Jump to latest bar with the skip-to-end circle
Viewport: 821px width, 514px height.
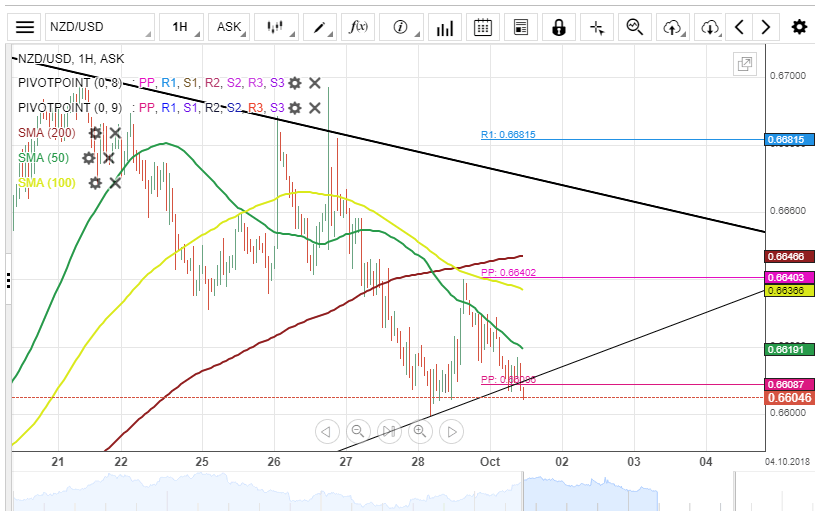389,432
